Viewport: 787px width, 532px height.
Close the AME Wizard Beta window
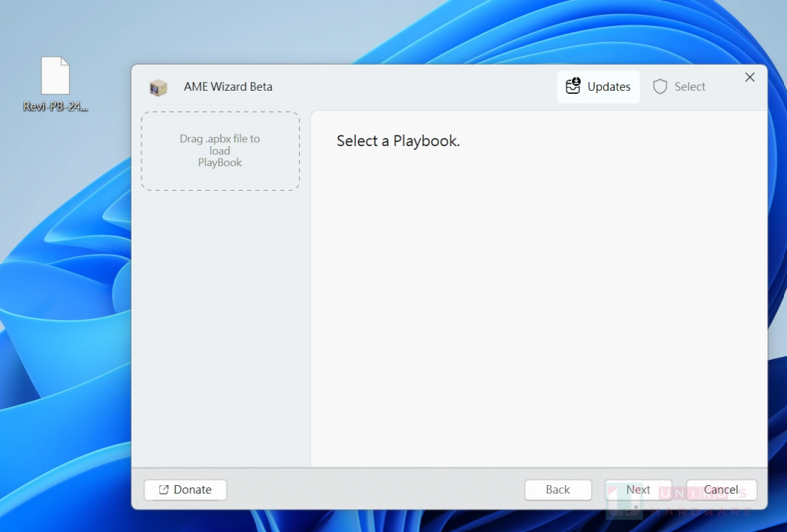(750, 78)
